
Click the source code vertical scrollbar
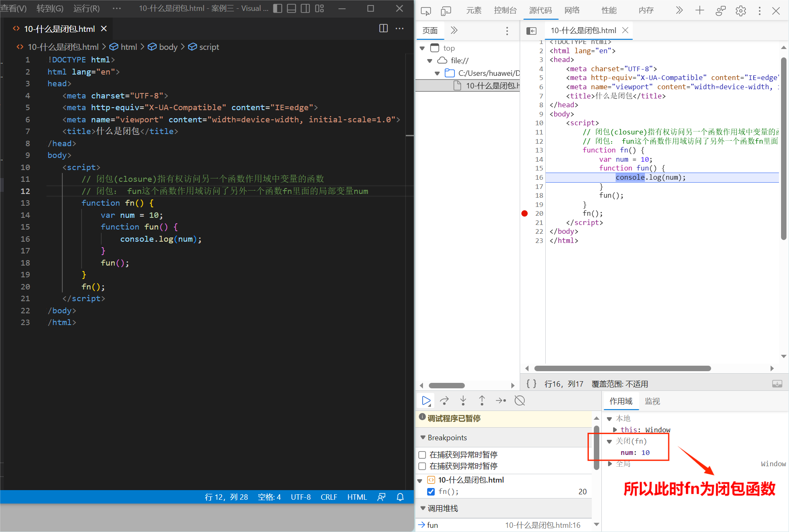[x=784, y=149]
